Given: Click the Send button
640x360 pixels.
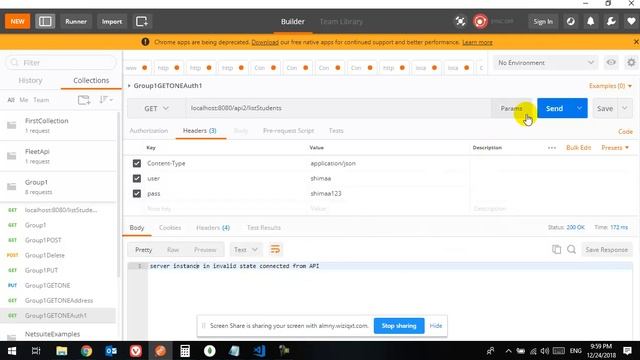Looking at the screenshot, I should 555,108.
